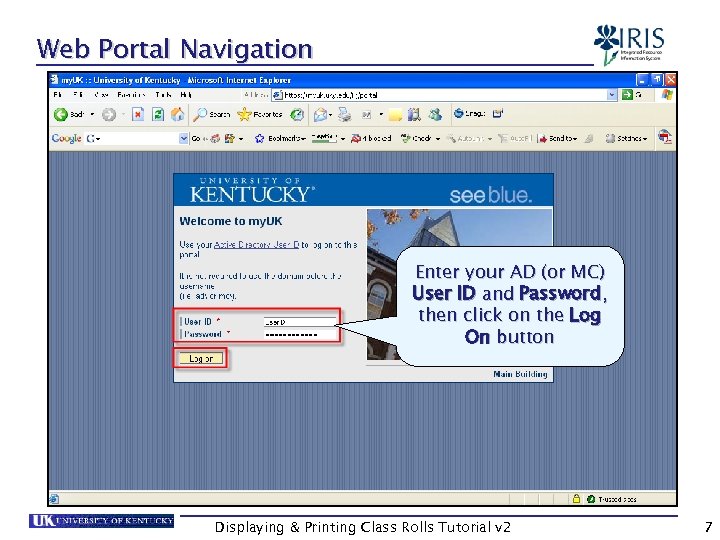The height and width of the screenshot is (540, 720).
Task: Print the page with the printer icon
Action: [344, 114]
